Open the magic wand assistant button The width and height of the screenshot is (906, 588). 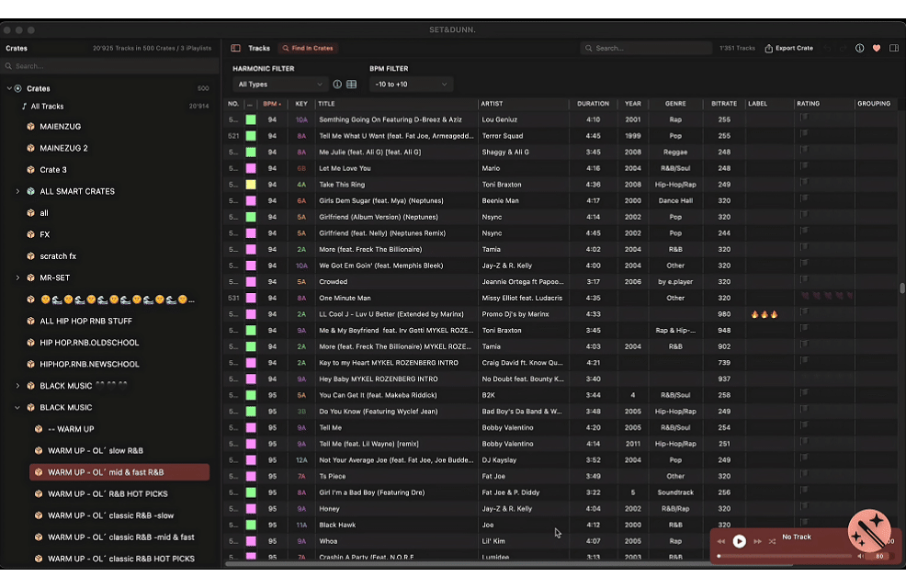click(x=869, y=530)
